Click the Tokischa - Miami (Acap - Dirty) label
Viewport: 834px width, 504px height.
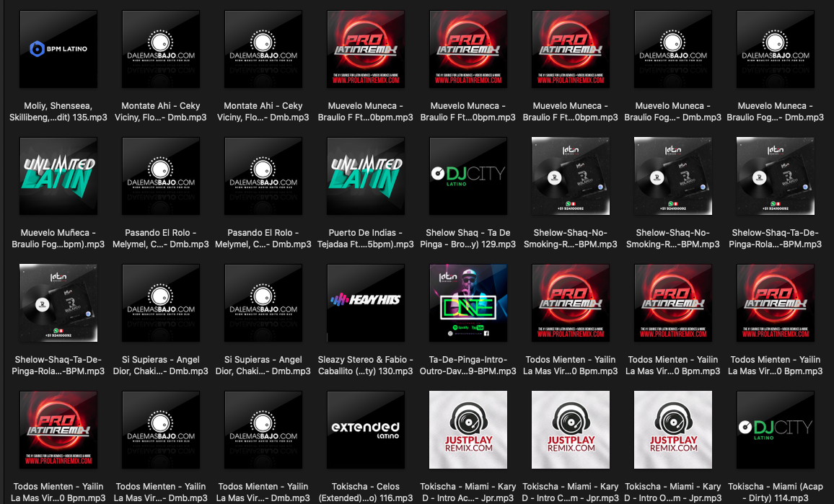[776, 492]
